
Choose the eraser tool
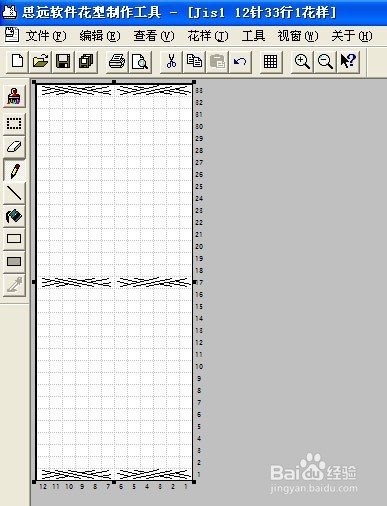click(14, 147)
